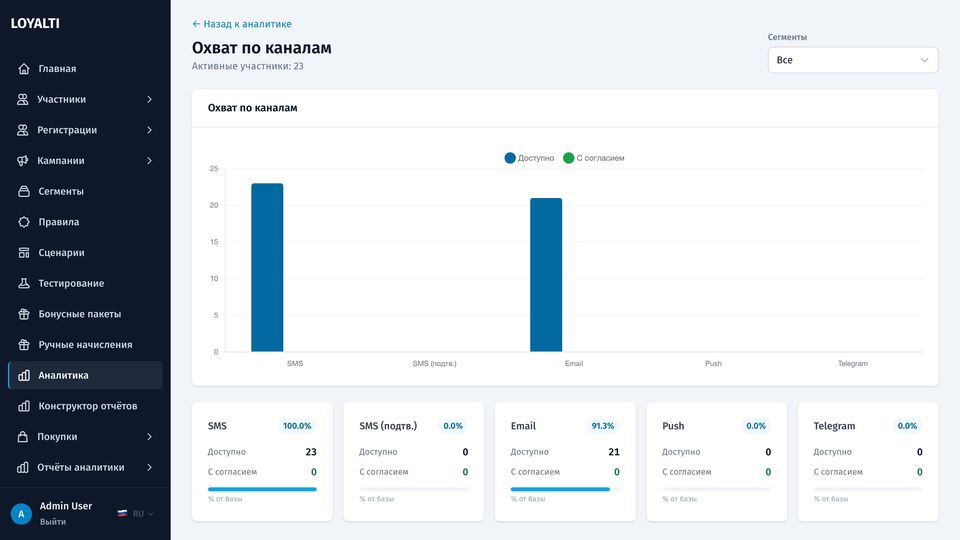Image resolution: width=960 pixels, height=540 pixels.
Task: Click the Тестирование flask icon
Action: 24,283
